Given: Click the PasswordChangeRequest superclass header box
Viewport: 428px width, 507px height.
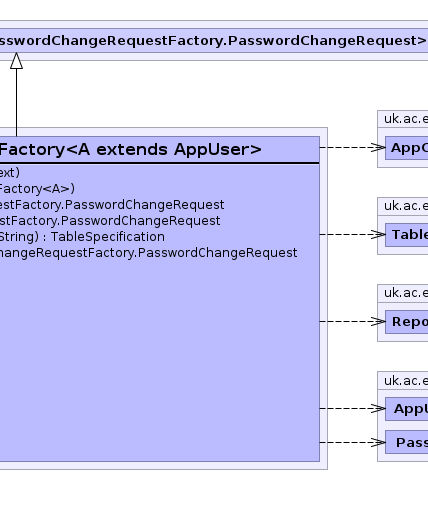Looking at the screenshot, I should (x=214, y=40).
